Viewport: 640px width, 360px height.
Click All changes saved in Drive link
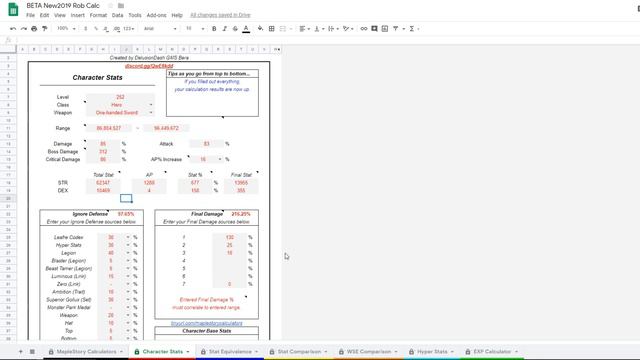pyautogui.click(x=220, y=15)
